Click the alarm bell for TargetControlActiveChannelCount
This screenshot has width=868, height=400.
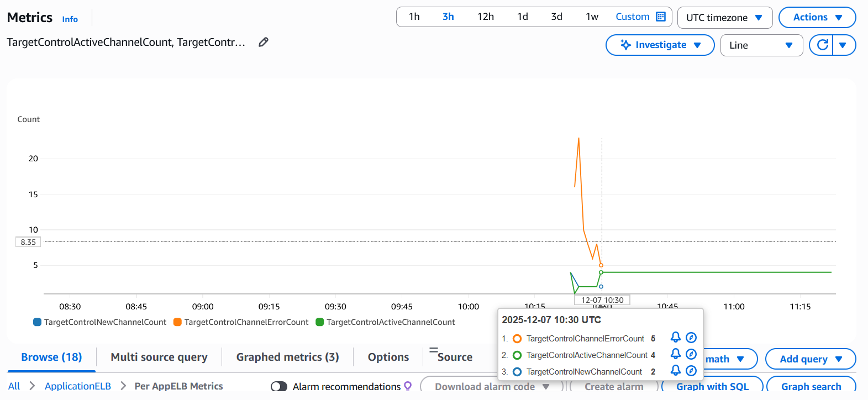coord(675,354)
